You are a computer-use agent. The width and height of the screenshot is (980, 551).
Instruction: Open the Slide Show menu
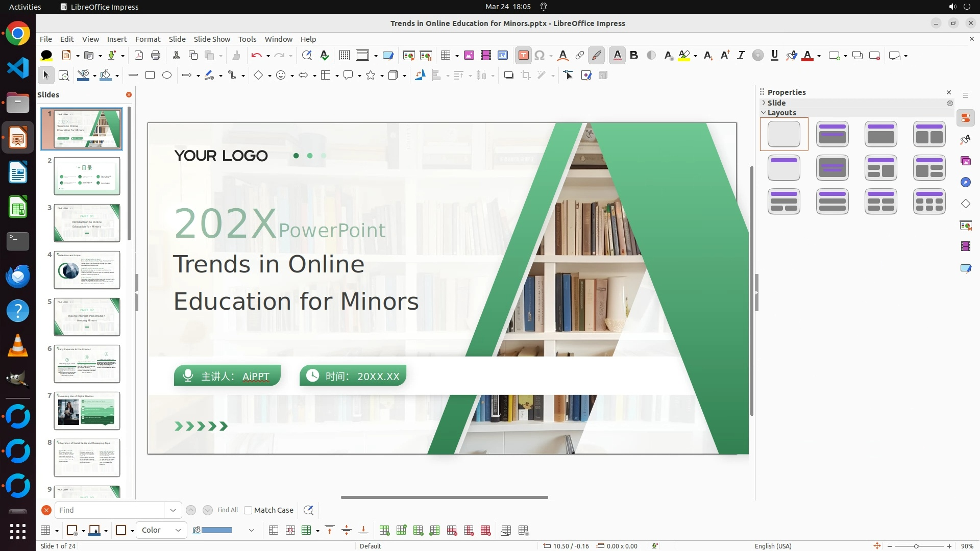[x=212, y=39]
